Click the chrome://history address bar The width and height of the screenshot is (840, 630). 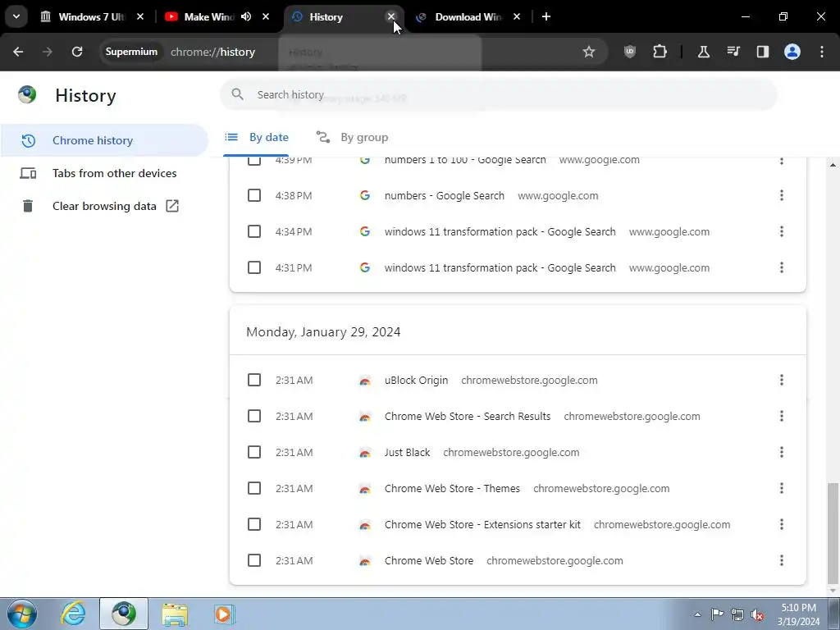click(x=212, y=52)
